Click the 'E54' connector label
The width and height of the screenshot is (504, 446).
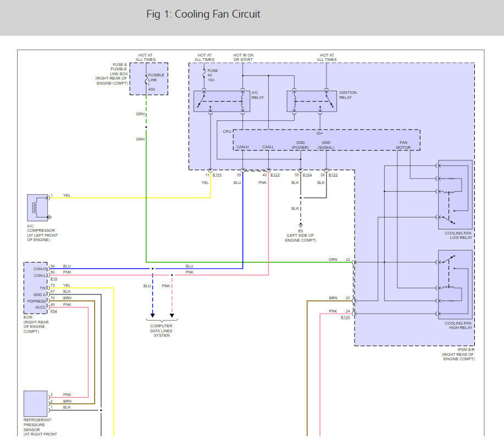[x=54, y=311]
